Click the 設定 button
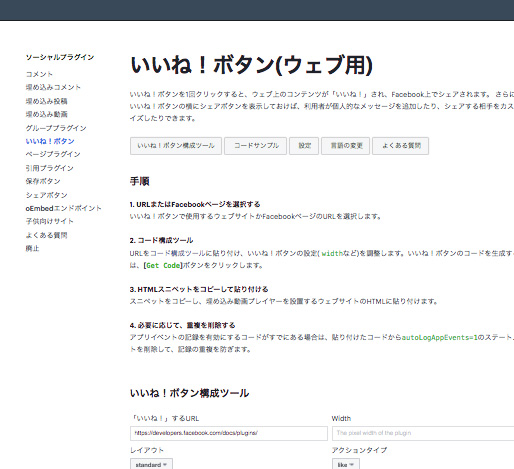514x469 pixels. (304, 146)
